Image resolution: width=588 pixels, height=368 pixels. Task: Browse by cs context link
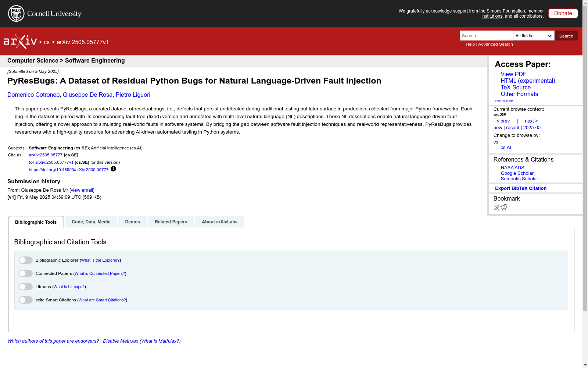click(x=496, y=142)
